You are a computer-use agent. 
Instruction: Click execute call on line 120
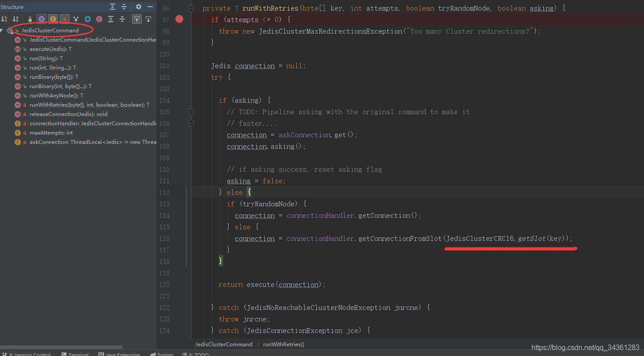(261, 284)
